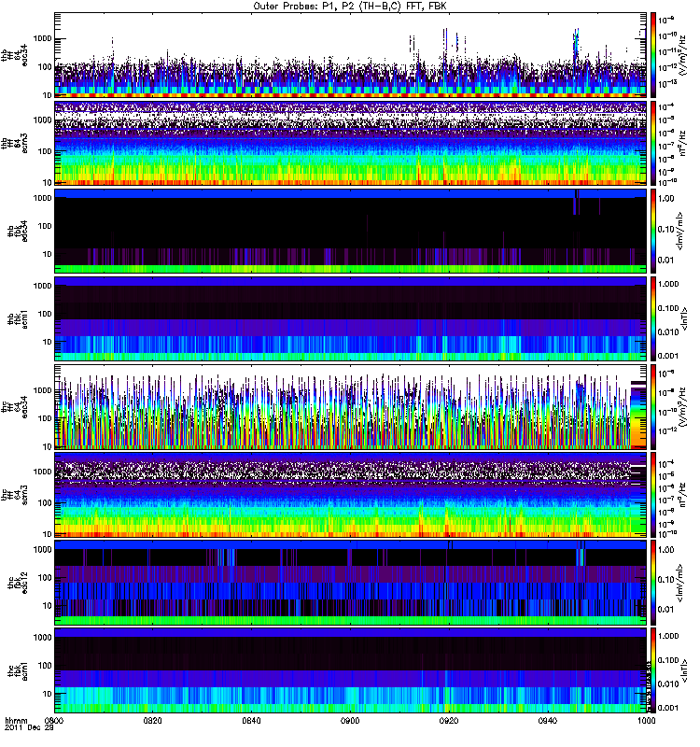The image size is (700, 747).
Task: Click the top panel's y-axis label
Action: 15,55
